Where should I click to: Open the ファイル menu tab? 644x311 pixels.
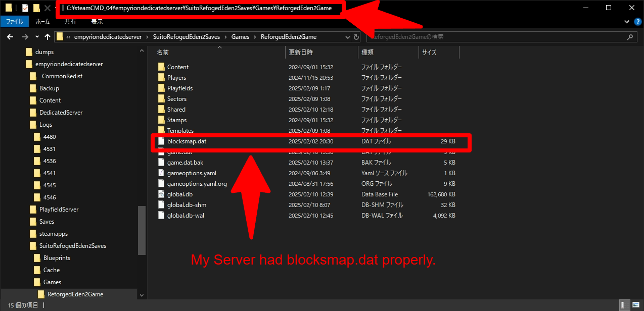(14, 22)
